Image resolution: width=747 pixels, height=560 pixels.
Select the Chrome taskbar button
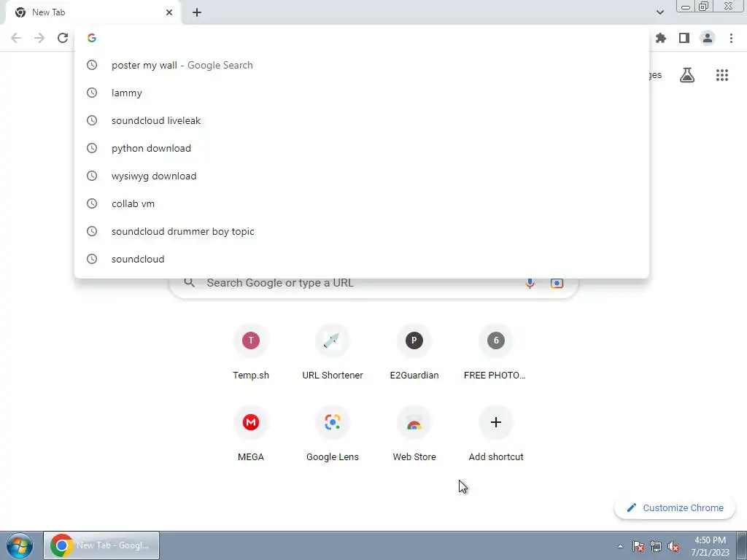[101, 545]
